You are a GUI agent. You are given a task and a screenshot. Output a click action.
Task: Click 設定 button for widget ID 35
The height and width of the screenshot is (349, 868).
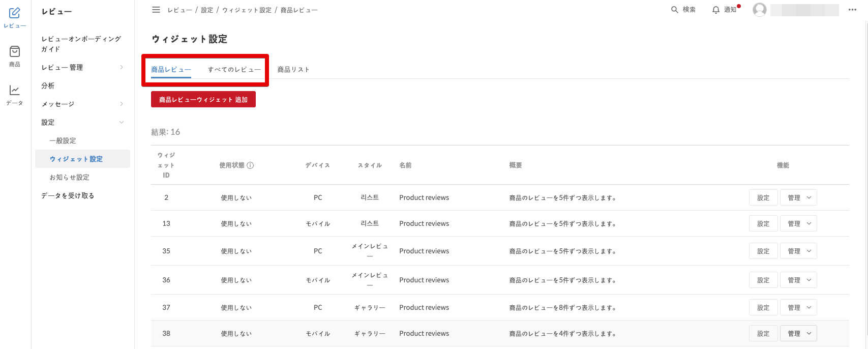click(x=763, y=251)
